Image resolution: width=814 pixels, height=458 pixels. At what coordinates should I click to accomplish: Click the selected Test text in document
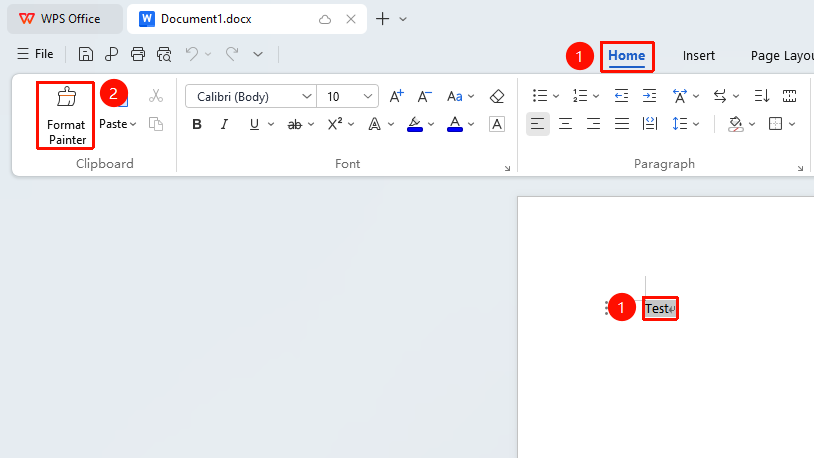657,308
